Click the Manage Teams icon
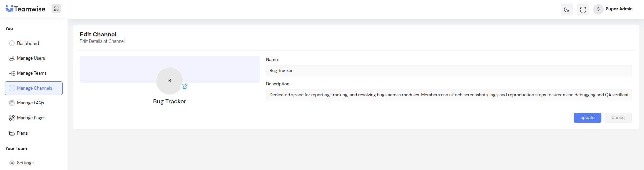The width and height of the screenshot is (644, 170). coord(12,73)
